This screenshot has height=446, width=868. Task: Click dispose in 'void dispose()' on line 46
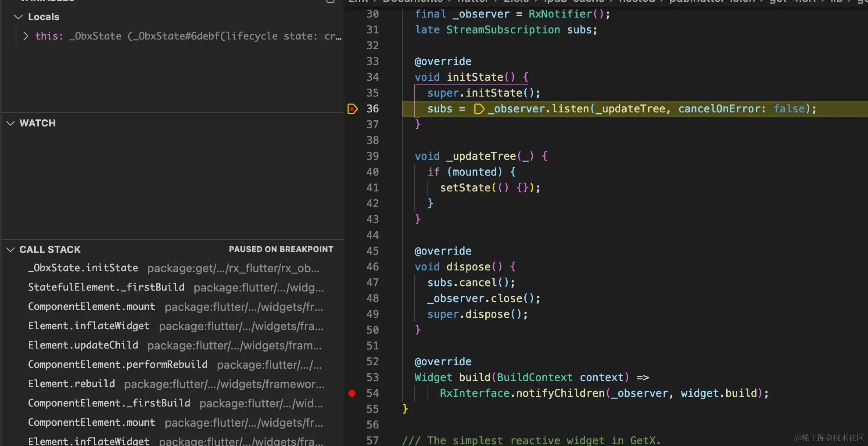pyautogui.click(x=469, y=267)
